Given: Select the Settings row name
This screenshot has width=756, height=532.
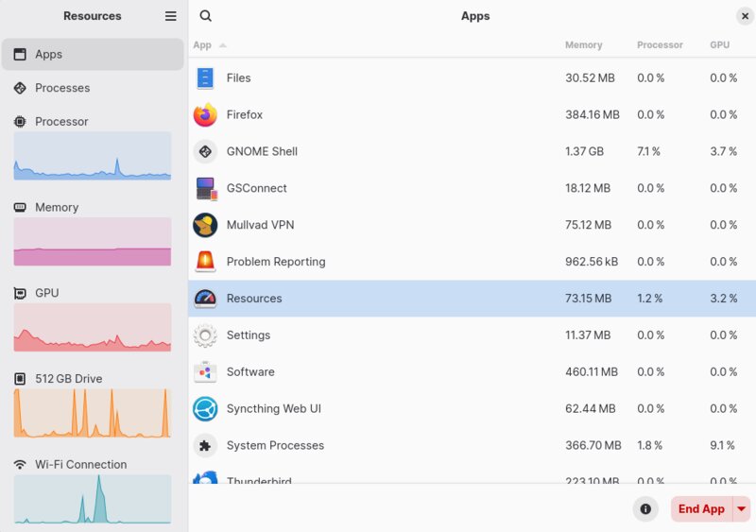Looking at the screenshot, I should point(249,335).
